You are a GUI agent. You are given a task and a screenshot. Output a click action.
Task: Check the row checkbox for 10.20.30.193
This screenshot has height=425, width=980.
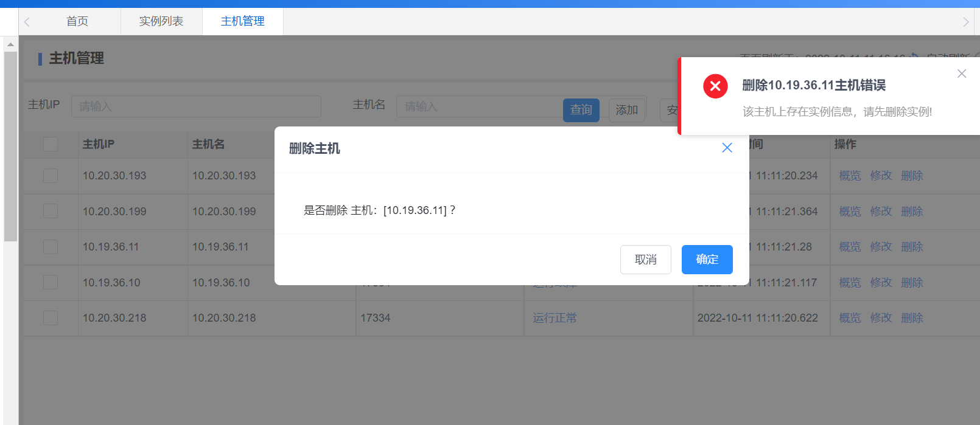click(x=51, y=176)
